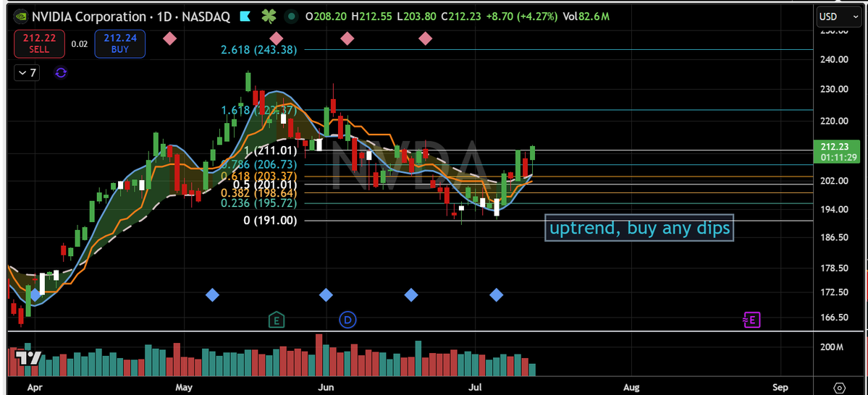This screenshot has height=395, width=868.
Task: Select the 0.382 (198.64) fib label
Action: coord(259,194)
